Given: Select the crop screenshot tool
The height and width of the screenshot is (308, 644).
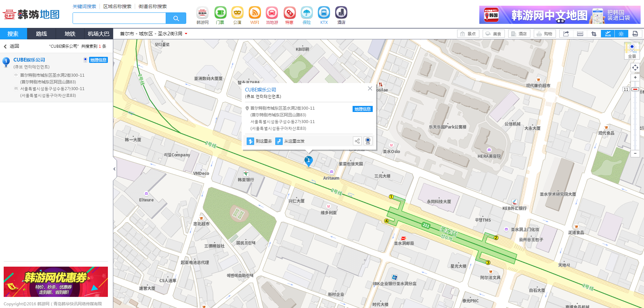Looking at the screenshot, I should coord(594,34).
